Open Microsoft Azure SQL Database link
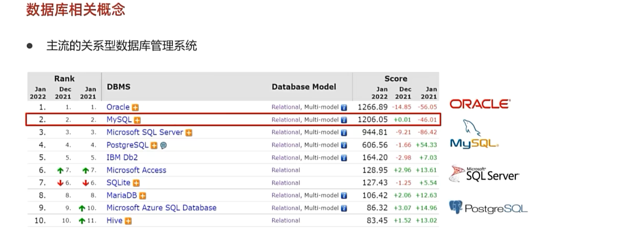644x237 pixels. [x=162, y=208]
